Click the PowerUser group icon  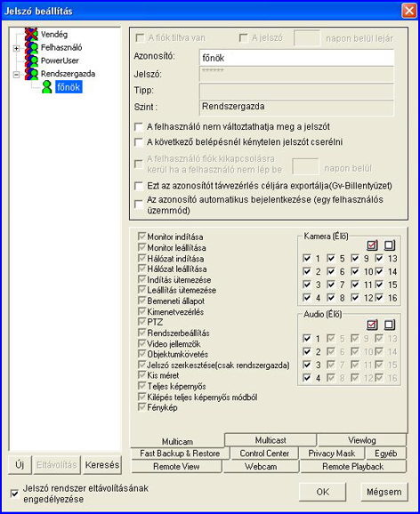31,60
